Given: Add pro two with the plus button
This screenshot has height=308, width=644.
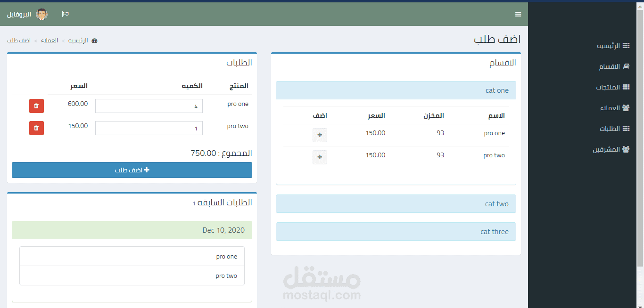Looking at the screenshot, I should (x=320, y=157).
